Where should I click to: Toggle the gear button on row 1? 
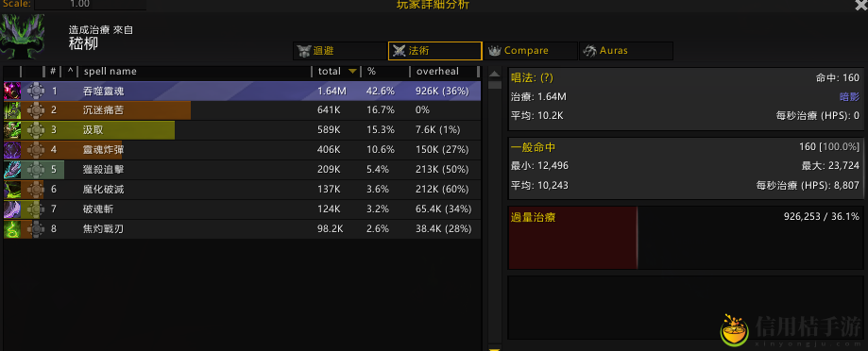[x=36, y=92]
